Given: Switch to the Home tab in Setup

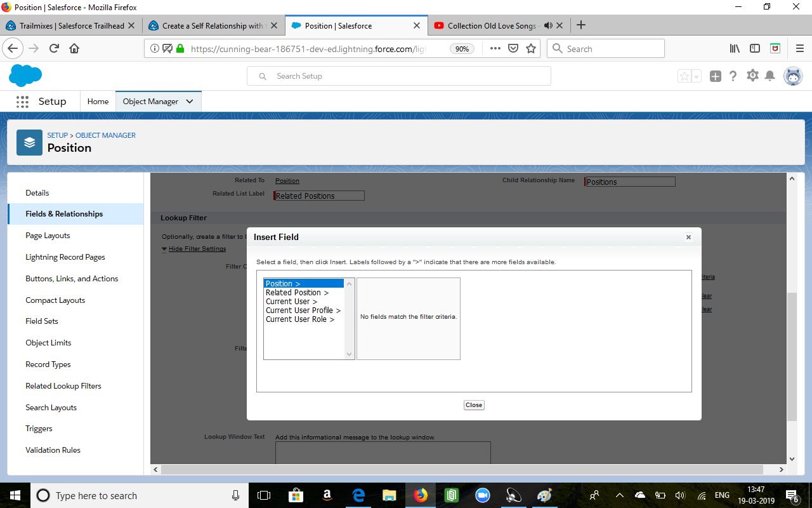Looking at the screenshot, I should click(98, 102).
